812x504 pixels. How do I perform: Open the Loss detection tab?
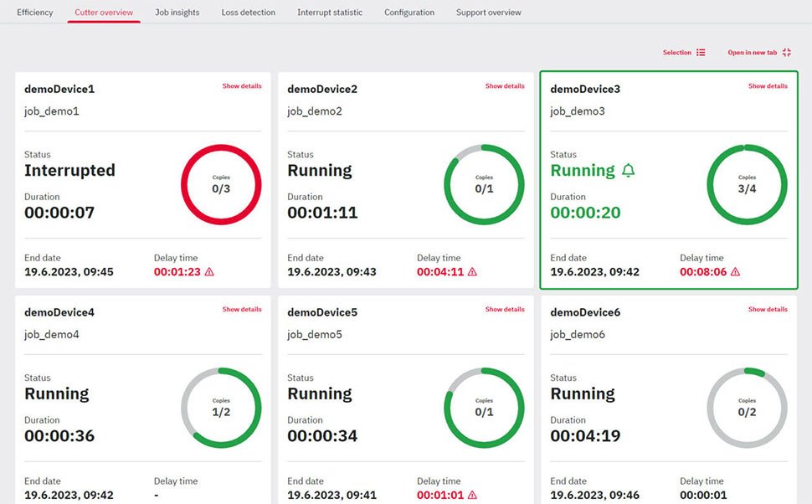click(248, 13)
